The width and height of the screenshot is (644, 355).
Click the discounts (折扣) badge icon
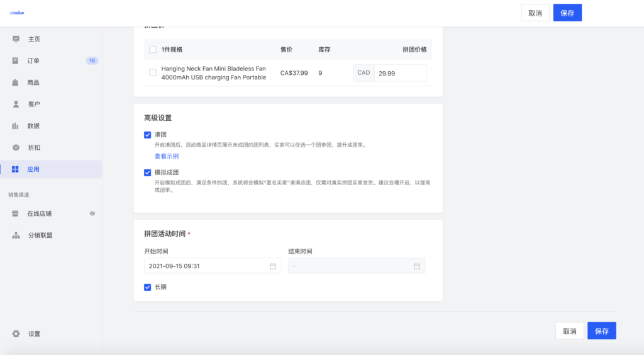pos(16,147)
